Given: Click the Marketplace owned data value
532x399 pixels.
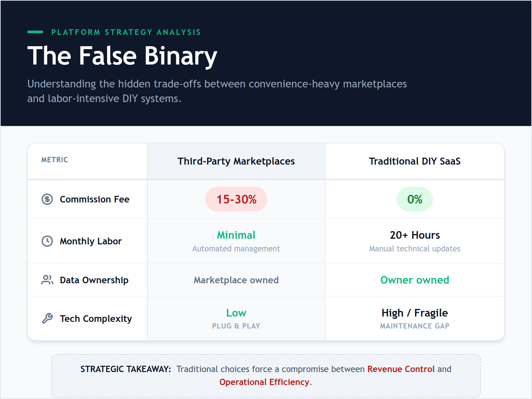Looking at the screenshot, I should [236, 280].
